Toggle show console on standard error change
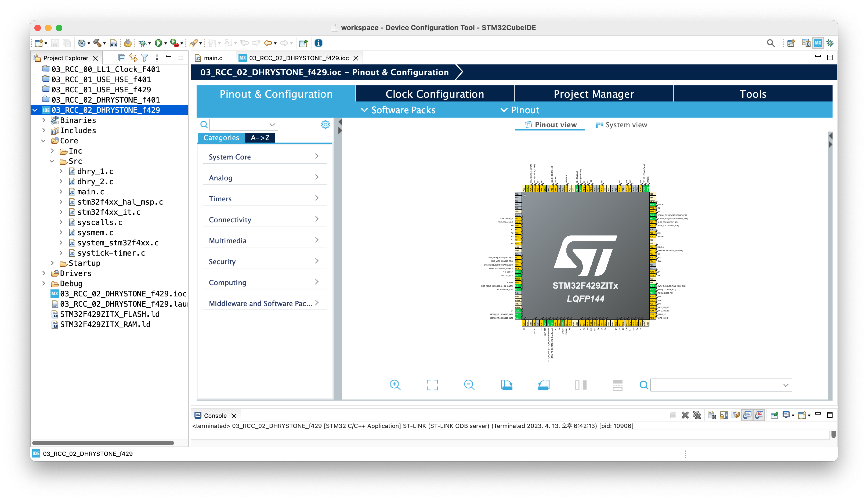The image size is (868, 501). [x=759, y=415]
